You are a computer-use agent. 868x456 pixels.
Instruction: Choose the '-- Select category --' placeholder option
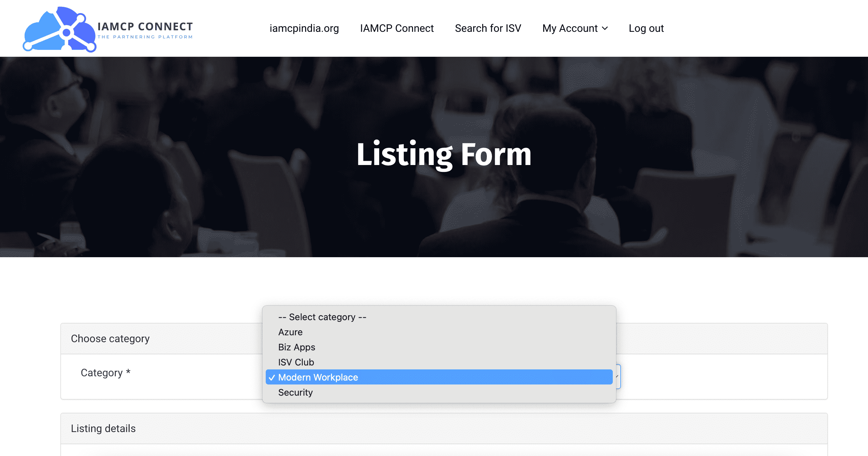tap(322, 317)
